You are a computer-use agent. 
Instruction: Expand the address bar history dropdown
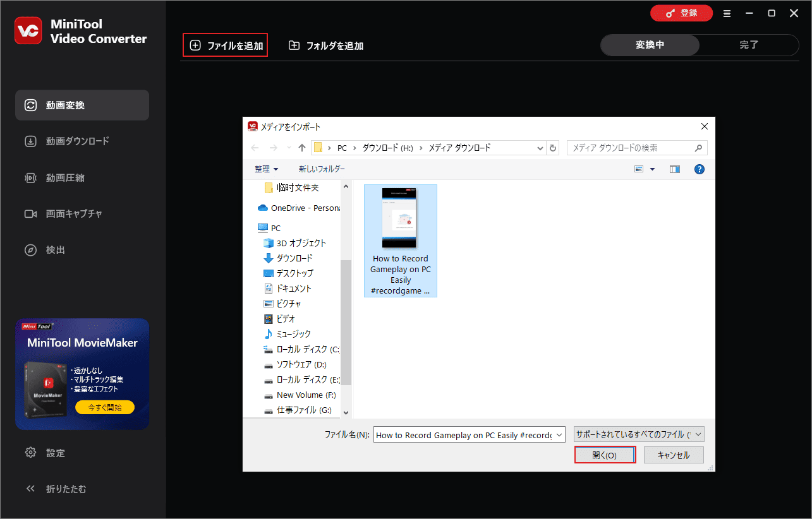[540, 148]
